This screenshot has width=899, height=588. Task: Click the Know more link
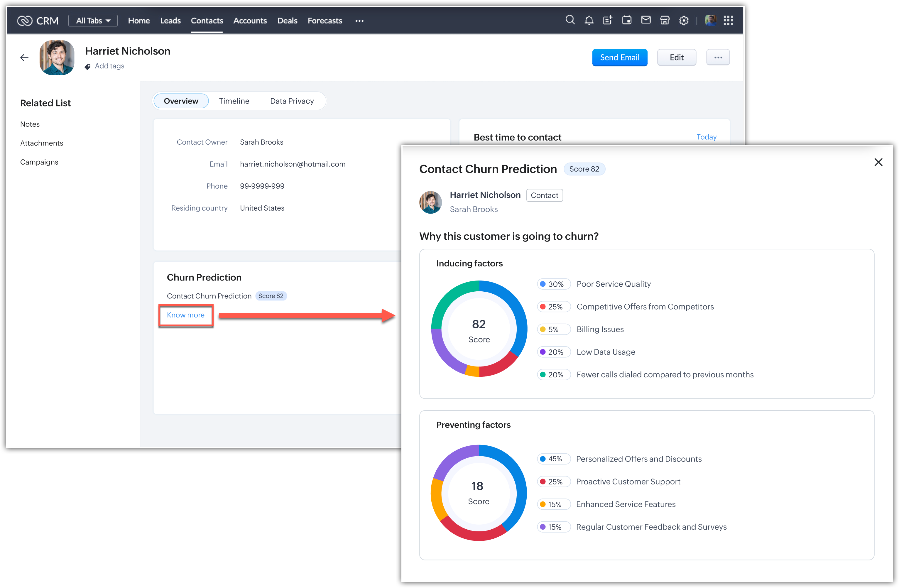[x=185, y=315]
